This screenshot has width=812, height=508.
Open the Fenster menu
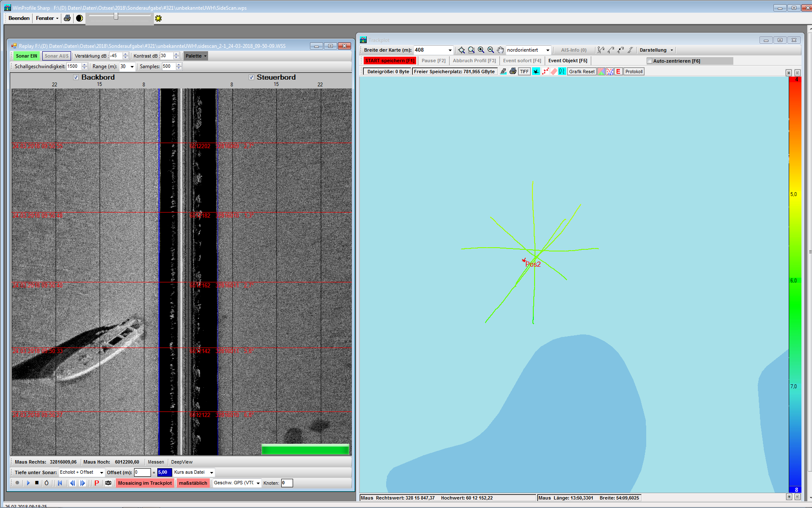[47, 18]
